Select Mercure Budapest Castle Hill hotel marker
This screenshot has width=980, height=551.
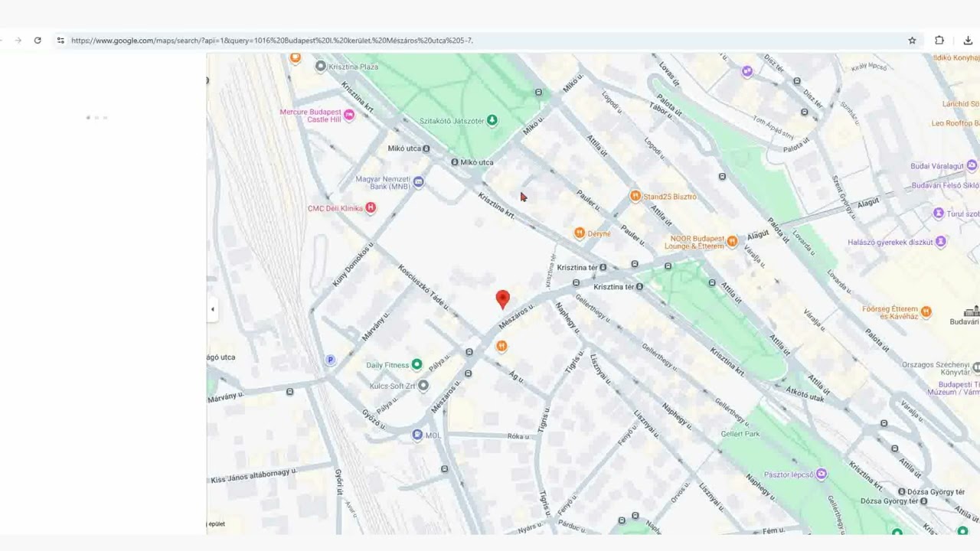(349, 115)
